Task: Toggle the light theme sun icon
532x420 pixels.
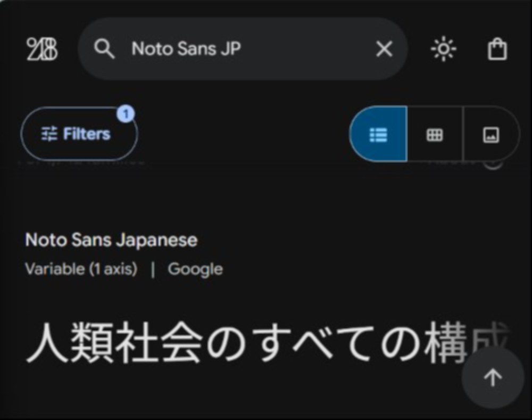Action: pos(444,49)
